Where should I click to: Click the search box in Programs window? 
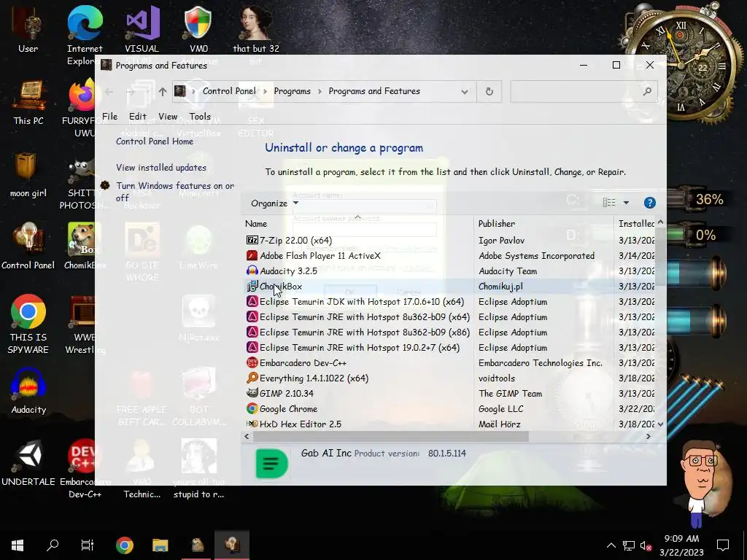584,91
